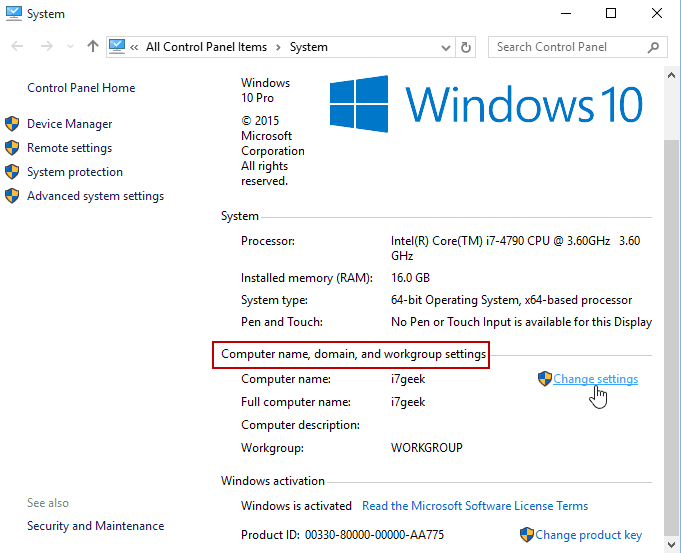Image resolution: width=681 pixels, height=553 pixels.
Task: Click the shield icon beside Remote settings
Action: (x=12, y=148)
